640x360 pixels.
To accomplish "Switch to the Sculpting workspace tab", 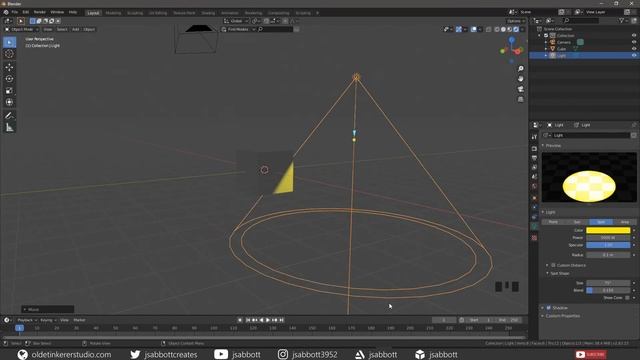I will (x=135, y=13).
